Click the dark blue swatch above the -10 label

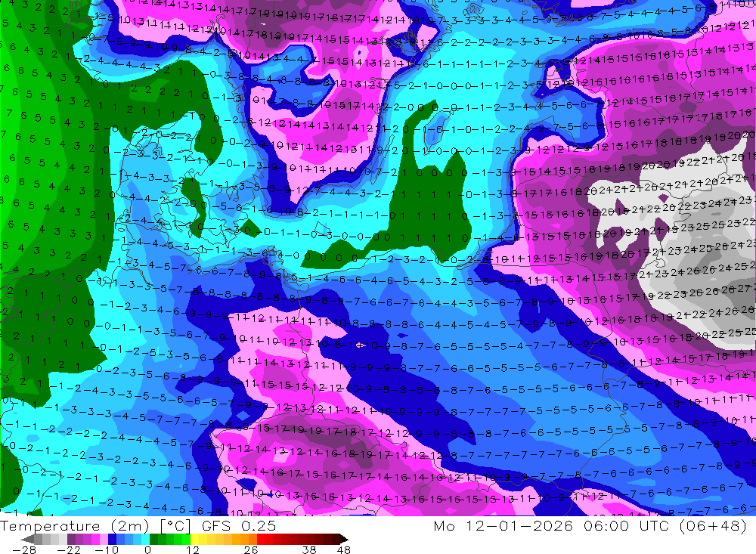[112, 539]
